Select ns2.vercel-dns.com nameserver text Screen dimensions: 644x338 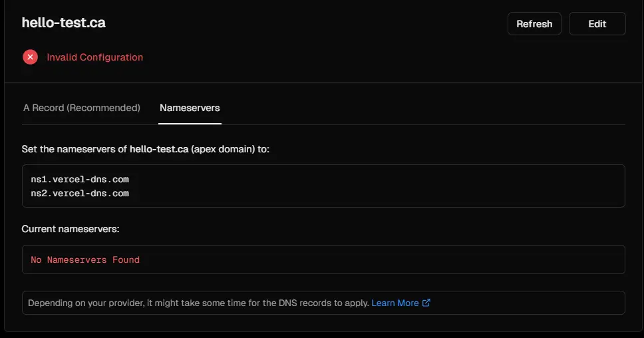coord(80,194)
